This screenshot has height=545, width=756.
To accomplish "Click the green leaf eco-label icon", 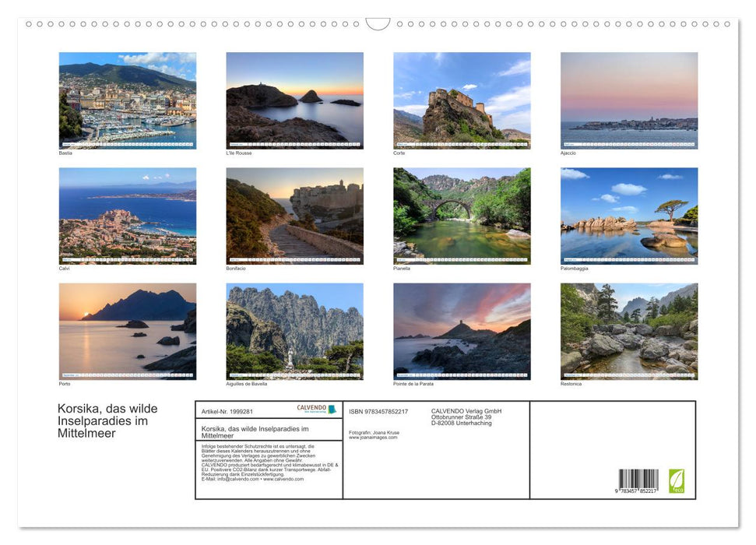I will point(677,480).
